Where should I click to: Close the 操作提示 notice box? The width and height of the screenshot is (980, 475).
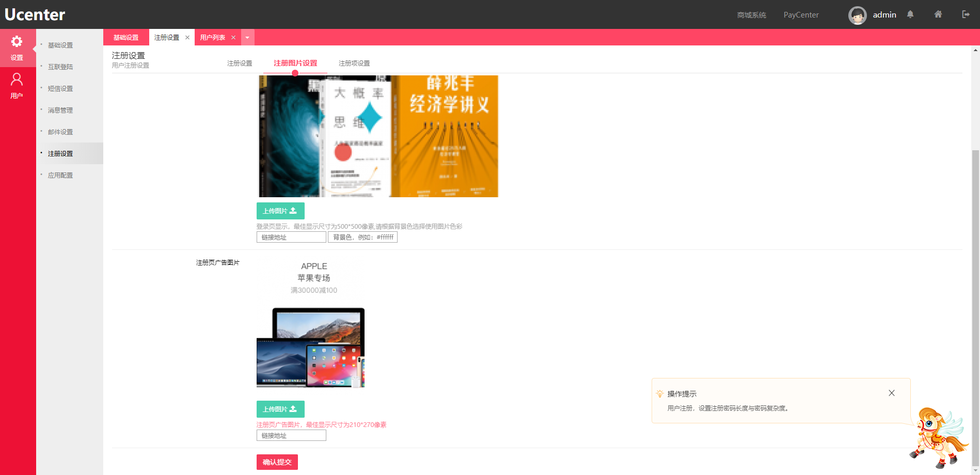coord(892,393)
